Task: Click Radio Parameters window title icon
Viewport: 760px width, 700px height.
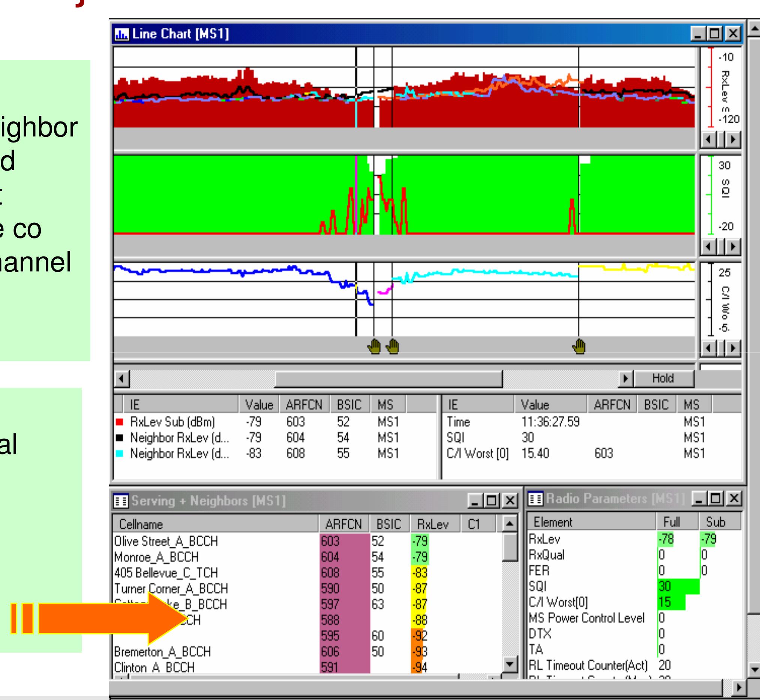Action: pyautogui.click(x=536, y=499)
